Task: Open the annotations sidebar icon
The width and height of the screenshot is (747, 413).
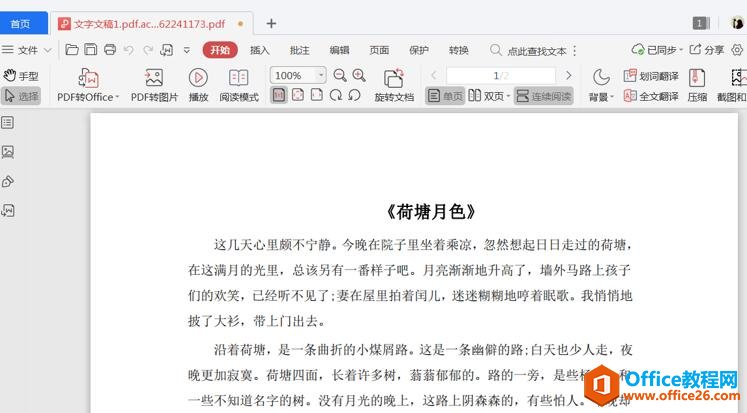Action: pos(8,181)
